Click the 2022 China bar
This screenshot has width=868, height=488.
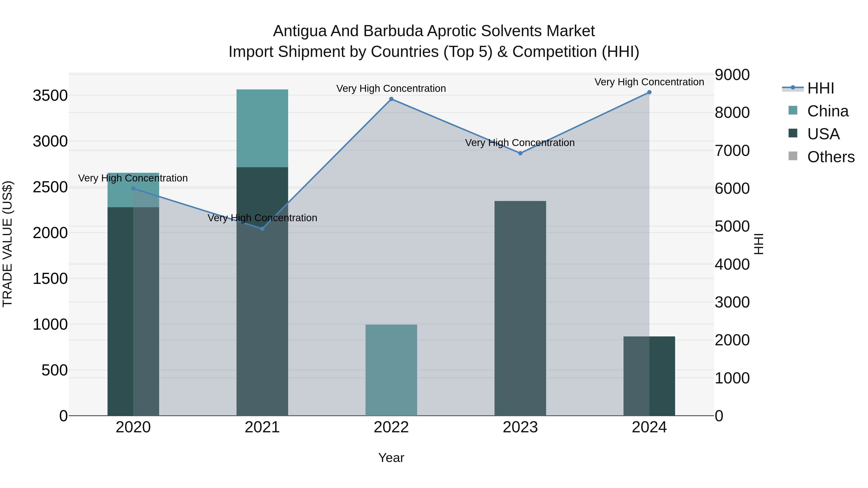coord(391,370)
